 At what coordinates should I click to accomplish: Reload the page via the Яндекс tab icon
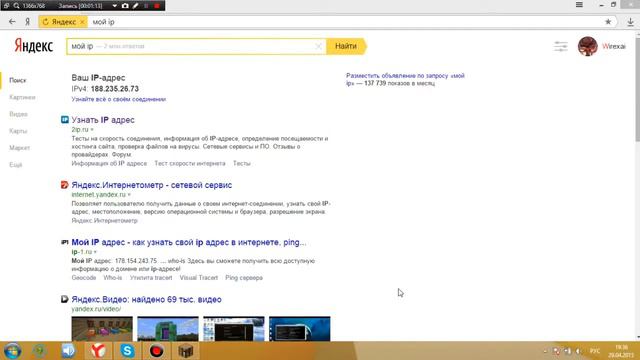pyautogui.click(x=45, y=22)
